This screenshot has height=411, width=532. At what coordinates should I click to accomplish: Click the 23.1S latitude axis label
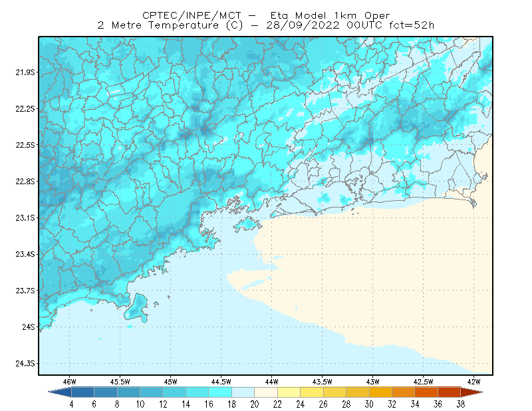25,218
